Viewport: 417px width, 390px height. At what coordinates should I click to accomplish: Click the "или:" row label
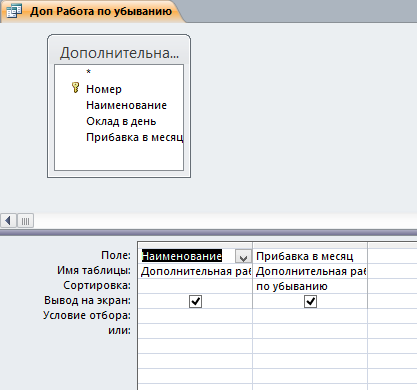point(119,330)
